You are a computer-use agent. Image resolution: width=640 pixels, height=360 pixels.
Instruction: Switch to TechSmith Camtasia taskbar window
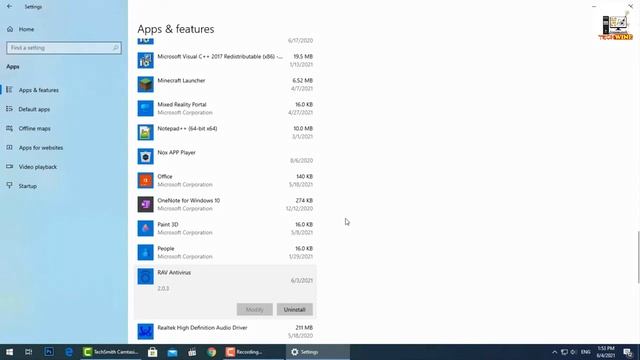point(111,352)
